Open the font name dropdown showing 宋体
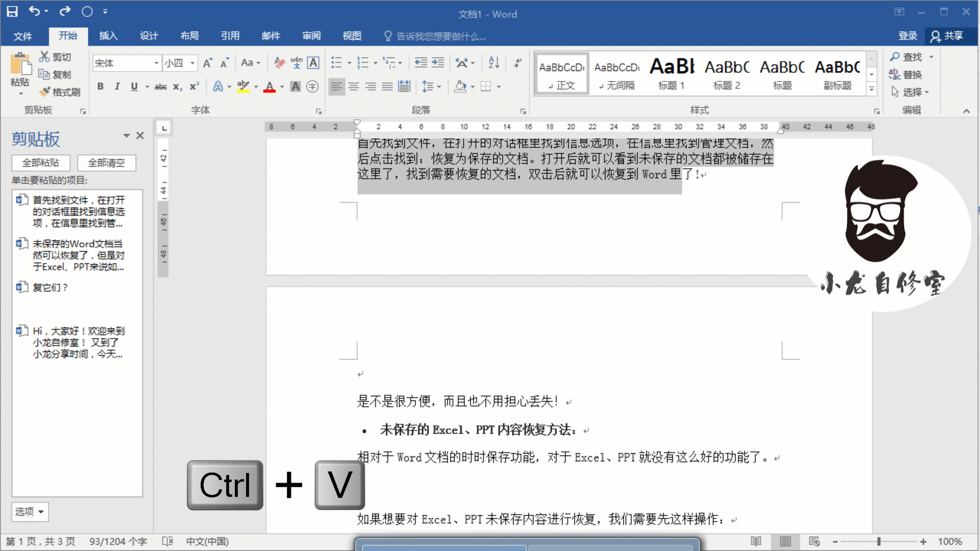Viewport: 980px width, 551px height. click(x=157, y=63)
